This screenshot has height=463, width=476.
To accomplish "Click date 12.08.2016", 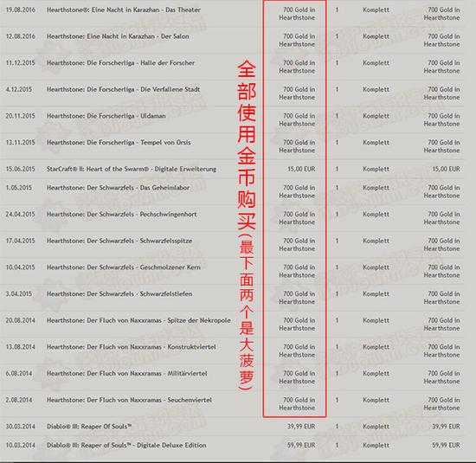I will pyautogui.click(x=21, y=36).
